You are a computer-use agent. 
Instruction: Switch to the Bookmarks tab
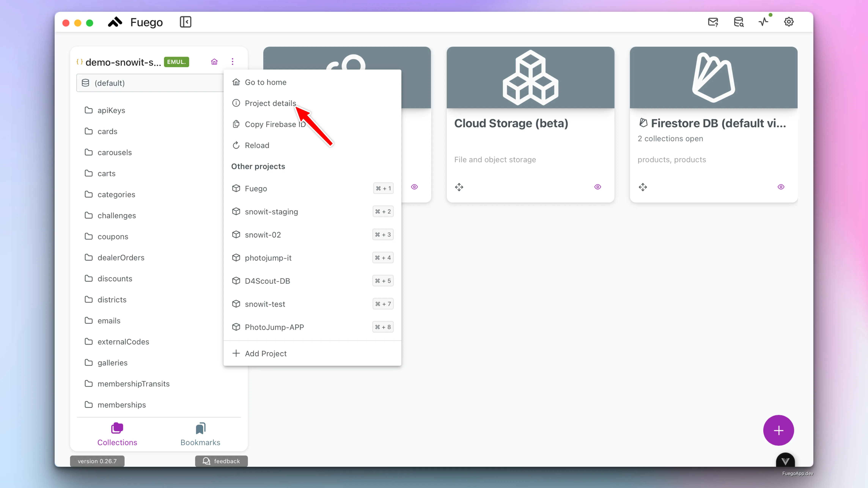point(200,434)
